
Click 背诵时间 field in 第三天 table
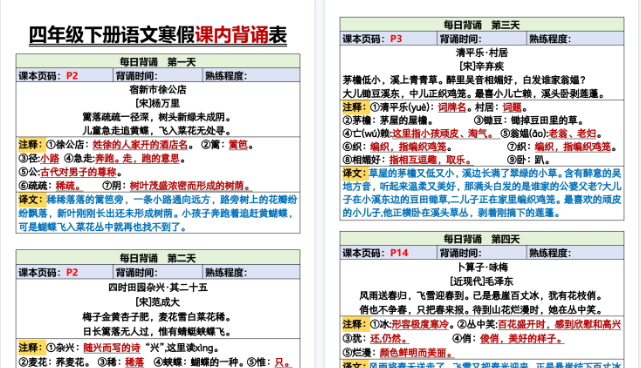click(x=482, y=38)
